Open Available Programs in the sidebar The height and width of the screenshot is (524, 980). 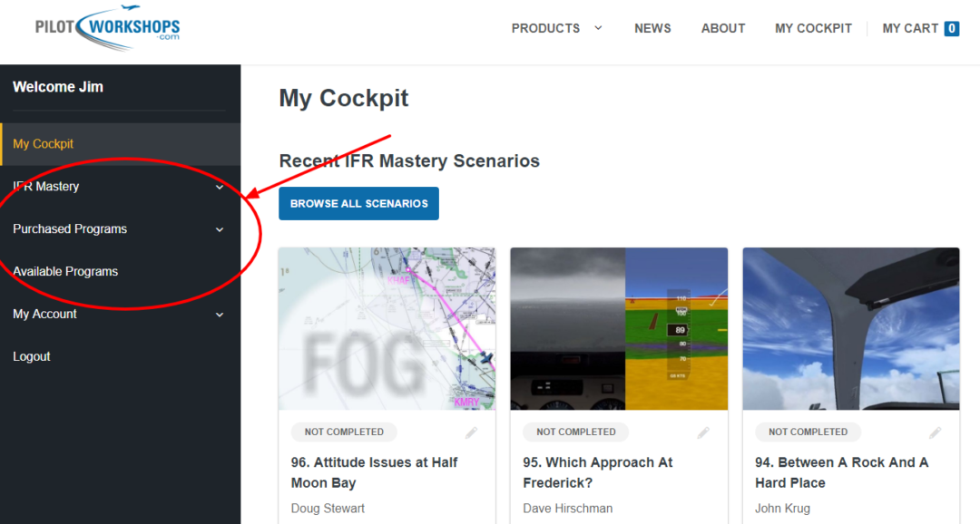[65, 272]
